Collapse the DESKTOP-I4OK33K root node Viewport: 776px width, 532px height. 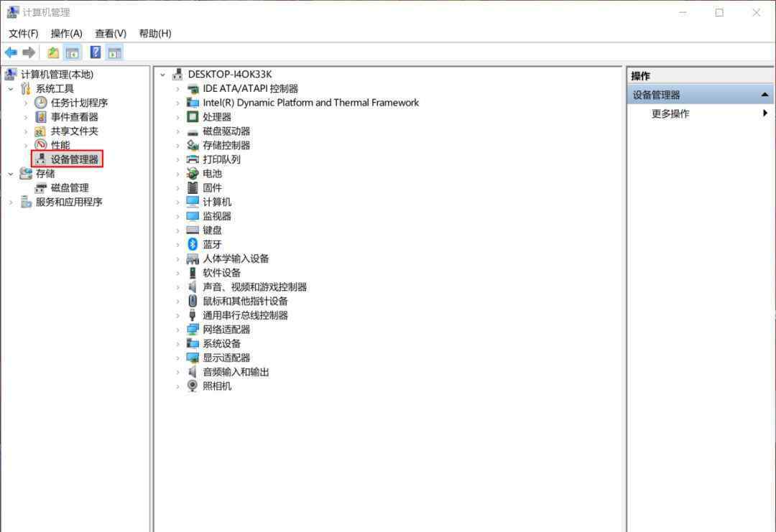tap(163, 75)
